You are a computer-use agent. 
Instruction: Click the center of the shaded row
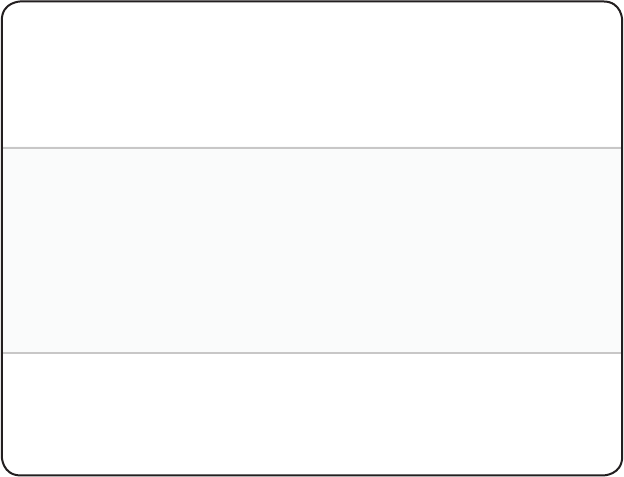click(x=312, y=250)
